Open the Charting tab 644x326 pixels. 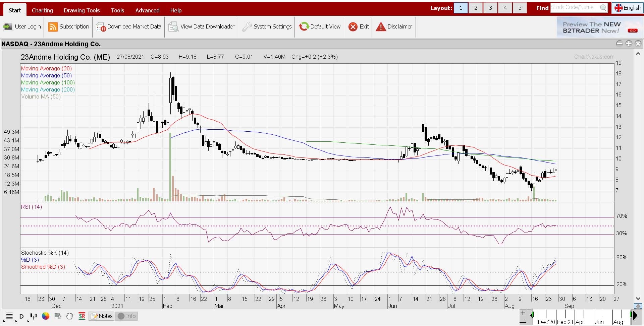point(42,10)
